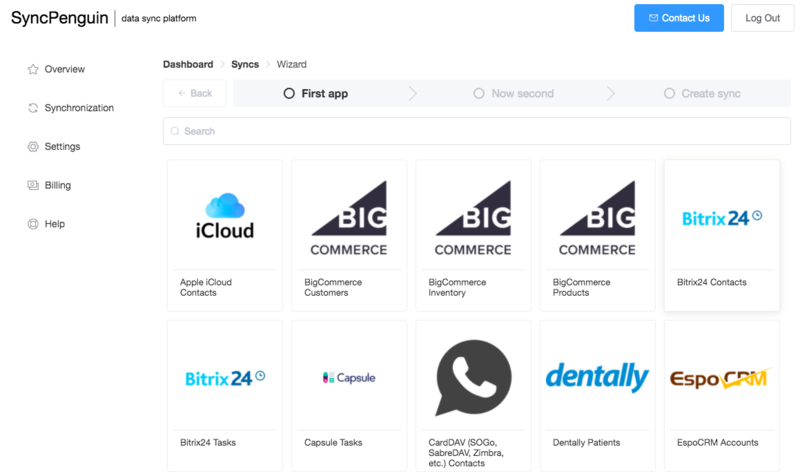
Task: Click the Overview star icon
Action: [33, 69]
